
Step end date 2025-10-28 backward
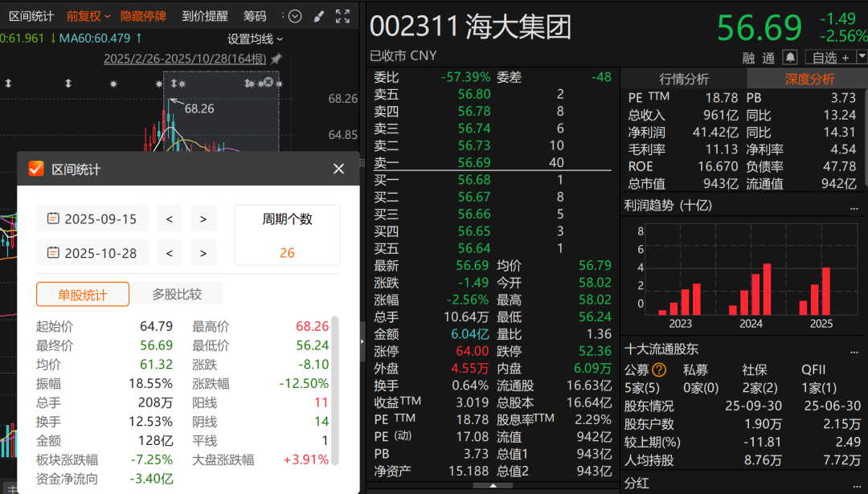point(170,253)
